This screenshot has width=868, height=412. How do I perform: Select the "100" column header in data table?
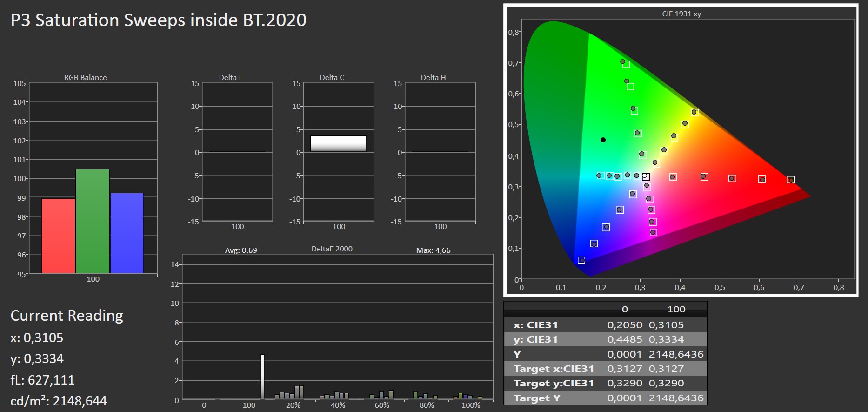click(x=676, y=309)
